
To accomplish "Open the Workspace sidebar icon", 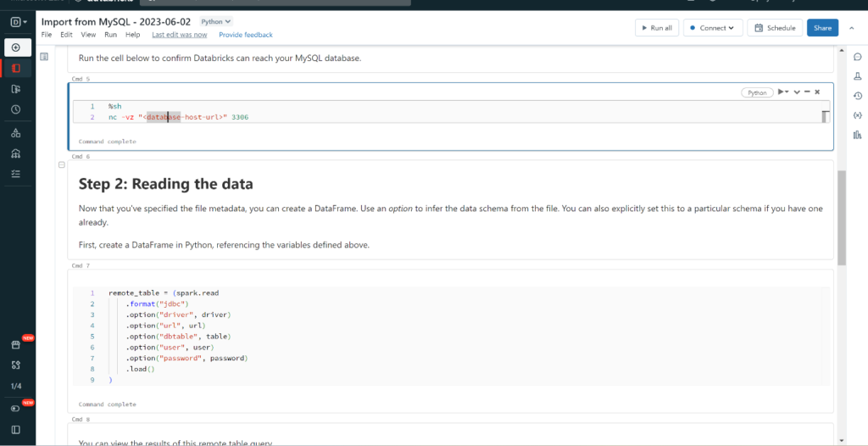I will coord(16,68).
